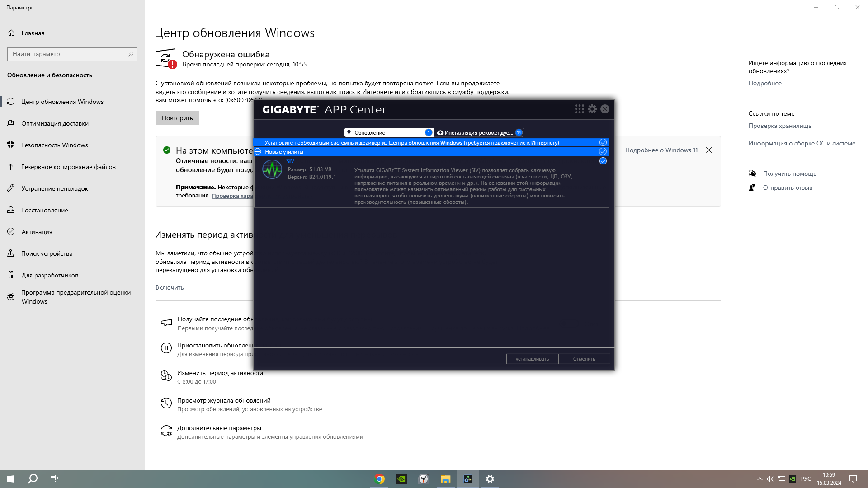The image size is (868, 488).
Task: Click the Settings gear taskbar icon
Action: pos(490,479)
